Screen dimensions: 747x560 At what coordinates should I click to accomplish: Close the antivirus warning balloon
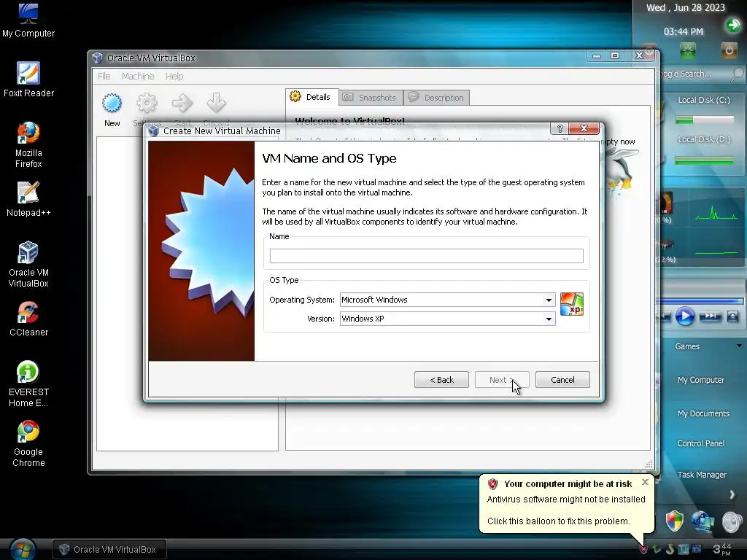(645, 483)
